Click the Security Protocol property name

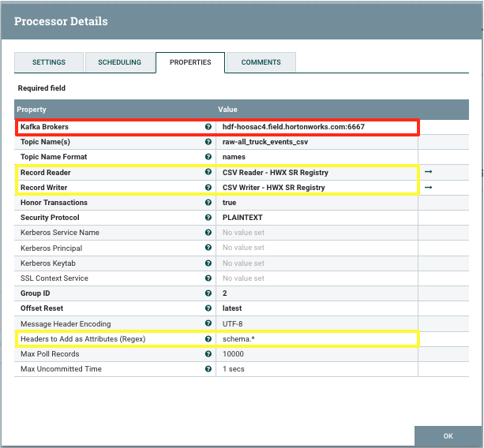pyautogui.click(x=50, y=218)
